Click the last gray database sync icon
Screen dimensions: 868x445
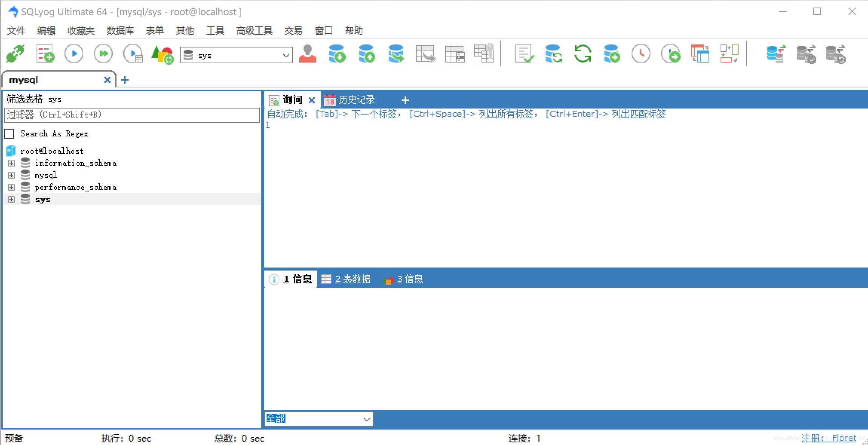836,54
